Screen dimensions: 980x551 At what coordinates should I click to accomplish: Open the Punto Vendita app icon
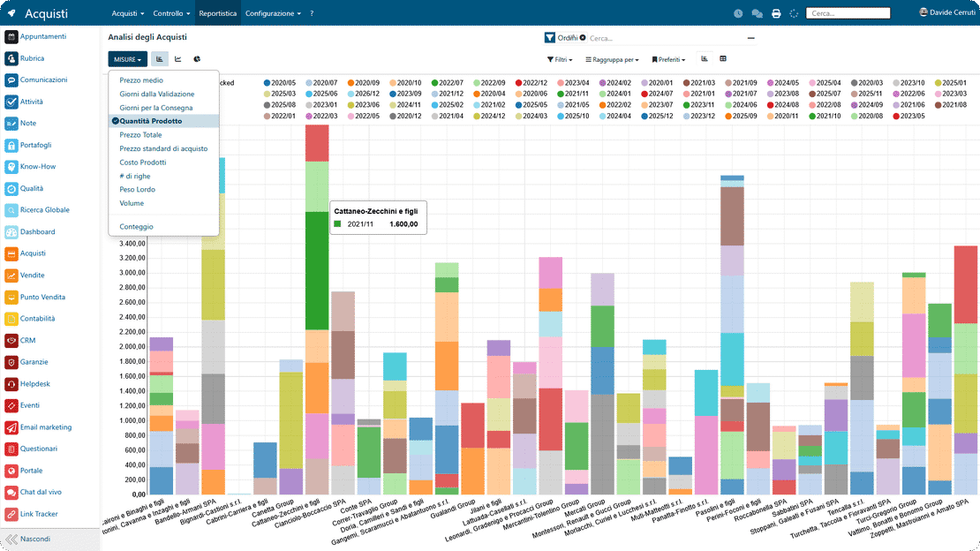click(x=11, y=297)
